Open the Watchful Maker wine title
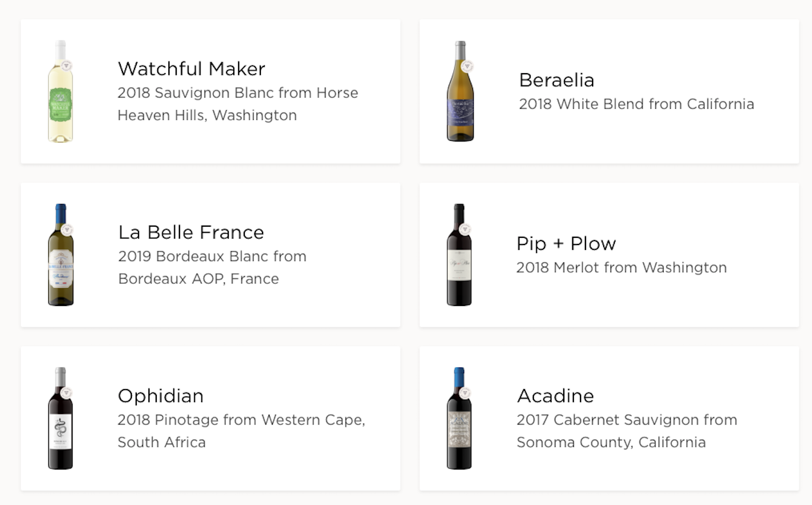812x505 pixels. (192, 69)
